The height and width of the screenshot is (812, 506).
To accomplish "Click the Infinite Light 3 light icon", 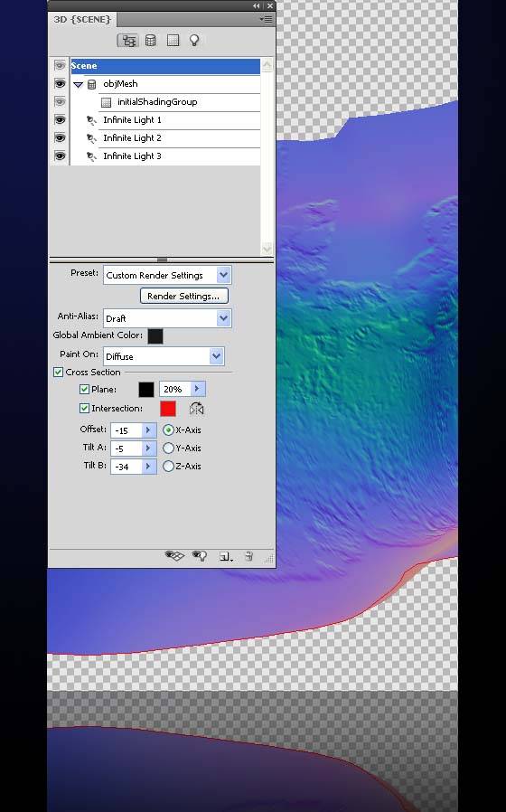I will pyautogui.click(x=91, y=156).
